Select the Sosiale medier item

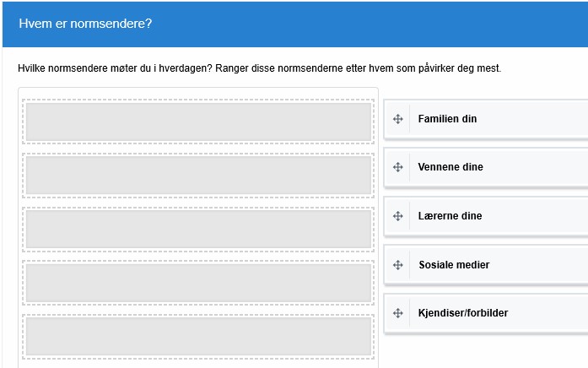[x=486, y=265]
